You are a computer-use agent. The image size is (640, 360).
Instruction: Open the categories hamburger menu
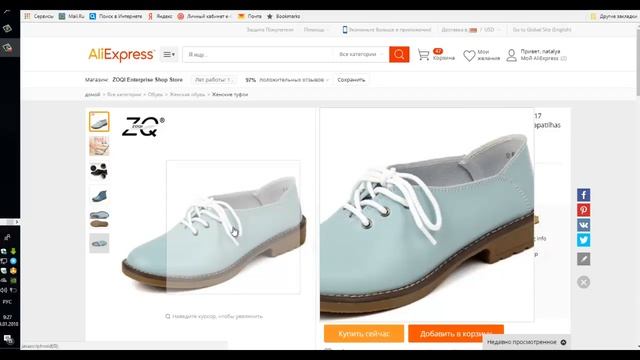pos(169,54)
